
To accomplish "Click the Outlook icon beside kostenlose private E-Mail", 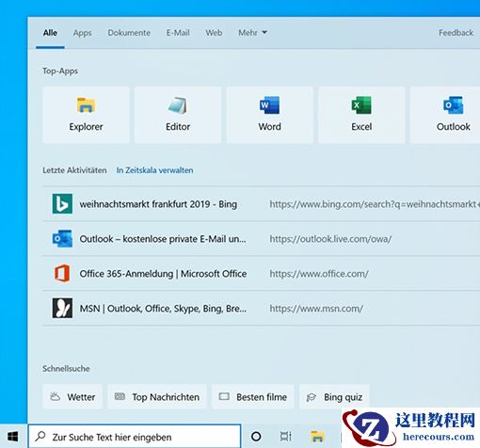I will 62,238.
